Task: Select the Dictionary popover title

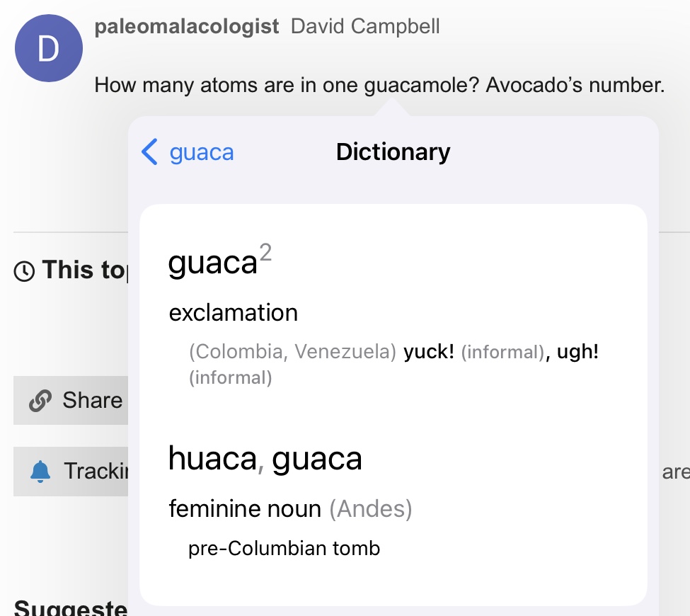Action: (393, 152)
